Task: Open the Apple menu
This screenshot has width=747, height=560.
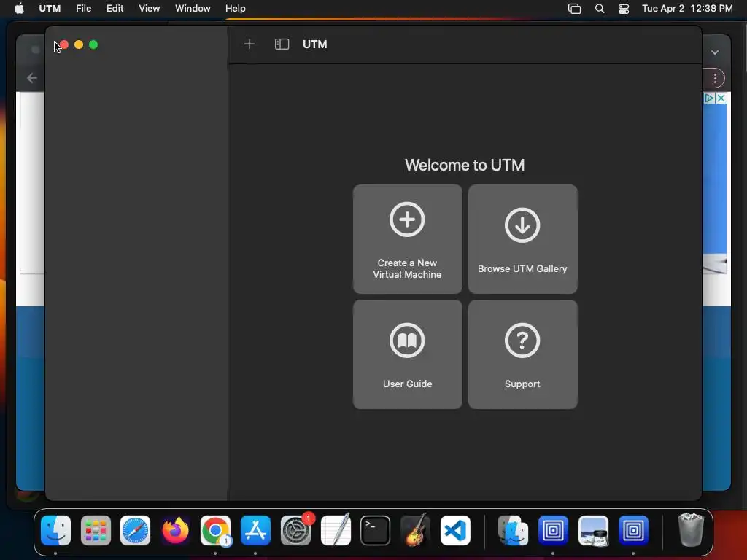Action: (x=19, y=9)
